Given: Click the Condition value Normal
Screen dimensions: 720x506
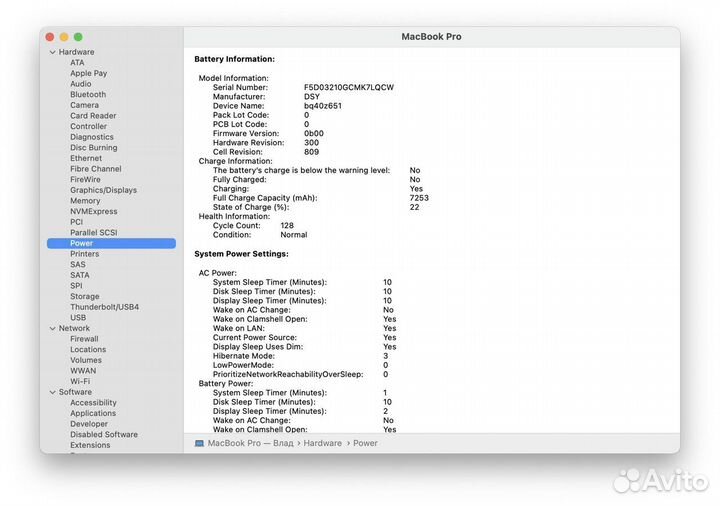Looking at the screenshot, I should (x=294, y=235).
